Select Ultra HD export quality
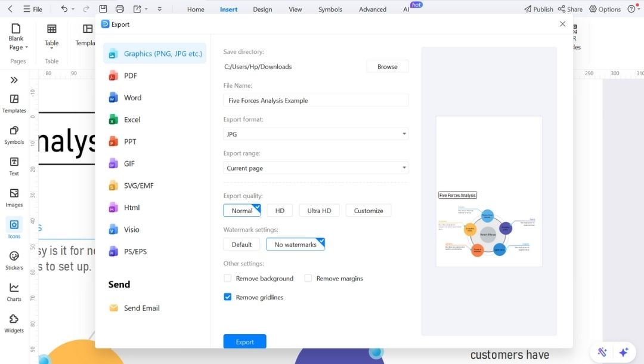Screen dimensions: 644x364 pyautogui.click(x=319, y=211)
